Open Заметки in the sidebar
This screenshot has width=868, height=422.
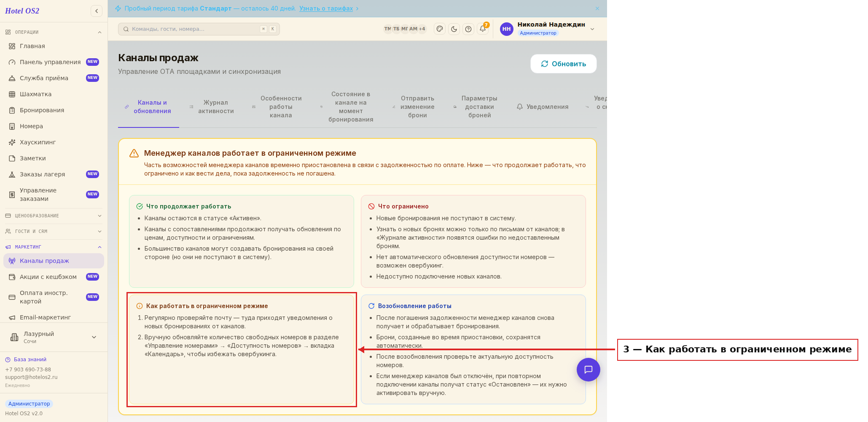pyautogui.click(x=54, y=158)
